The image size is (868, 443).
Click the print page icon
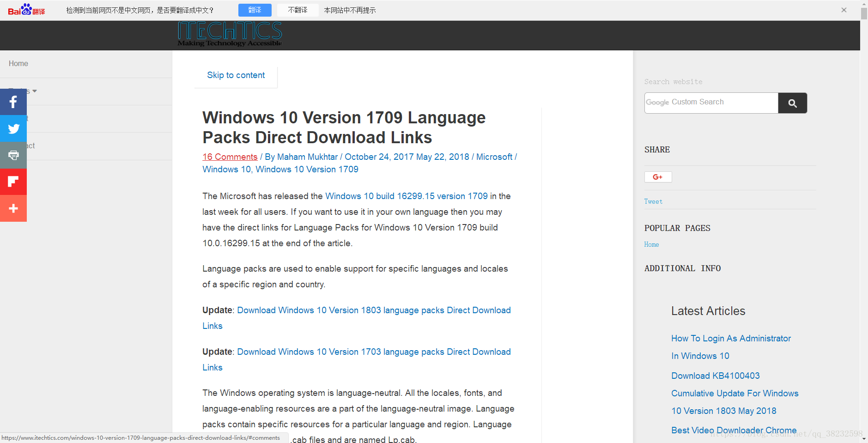tap(13, 155)
